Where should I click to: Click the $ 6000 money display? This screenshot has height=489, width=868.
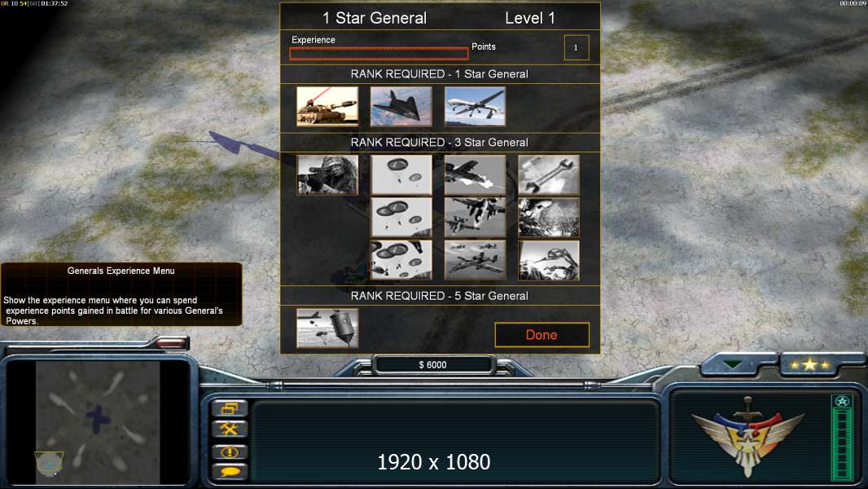[x=433, y=364]
